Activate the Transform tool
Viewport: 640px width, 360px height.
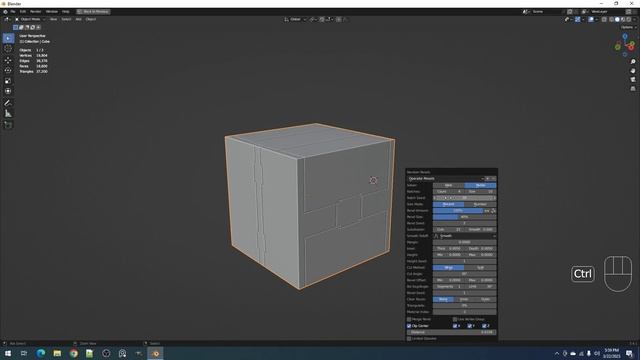8,91
